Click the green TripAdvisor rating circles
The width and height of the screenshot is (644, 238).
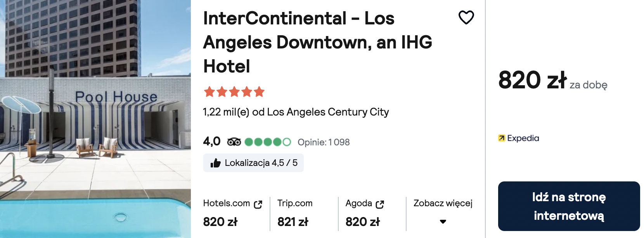pos(268,142)
